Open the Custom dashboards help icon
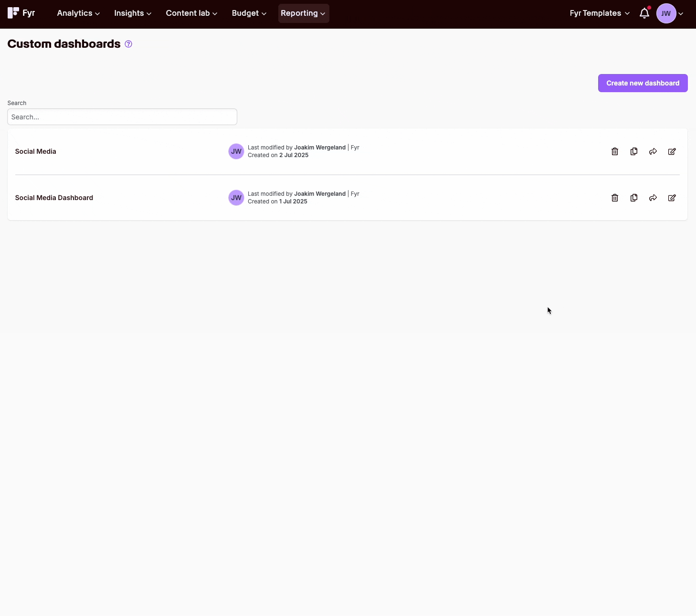This screenshot has width=696, height=616. 128,44
